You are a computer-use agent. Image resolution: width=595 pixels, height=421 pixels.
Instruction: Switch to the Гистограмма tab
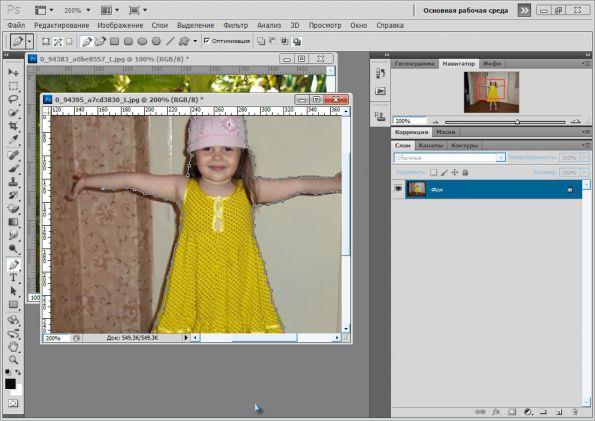point(414,64)
